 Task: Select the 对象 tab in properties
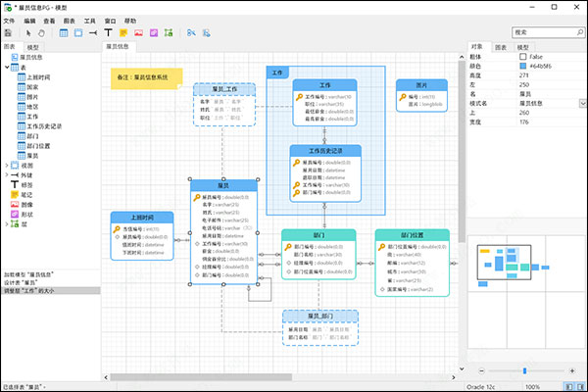coord(477,46)
